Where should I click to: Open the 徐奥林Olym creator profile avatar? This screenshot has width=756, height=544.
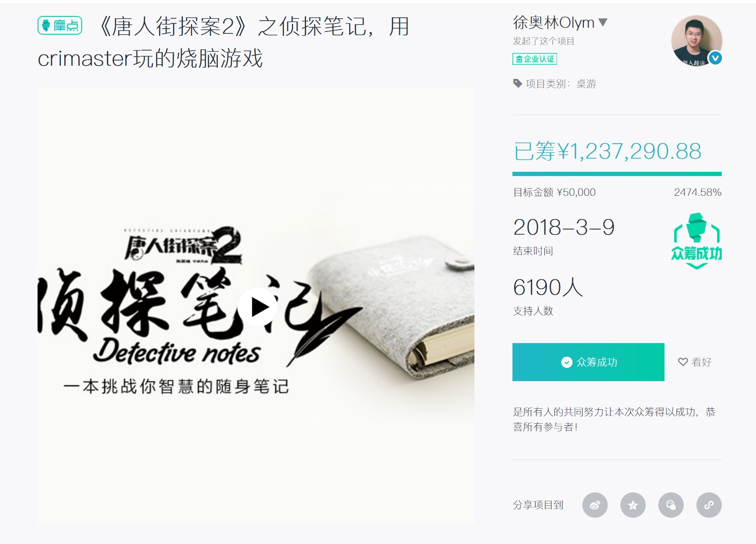pos(696,40)
